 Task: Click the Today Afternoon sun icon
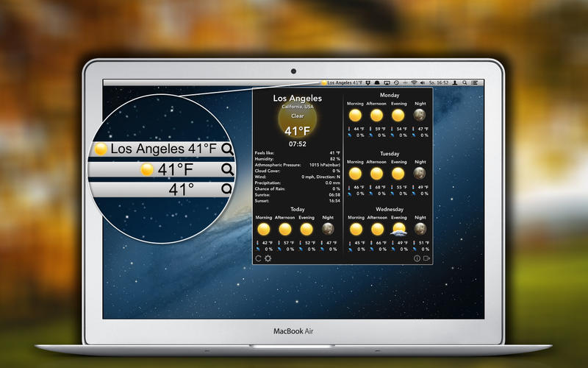click(285, 229)
